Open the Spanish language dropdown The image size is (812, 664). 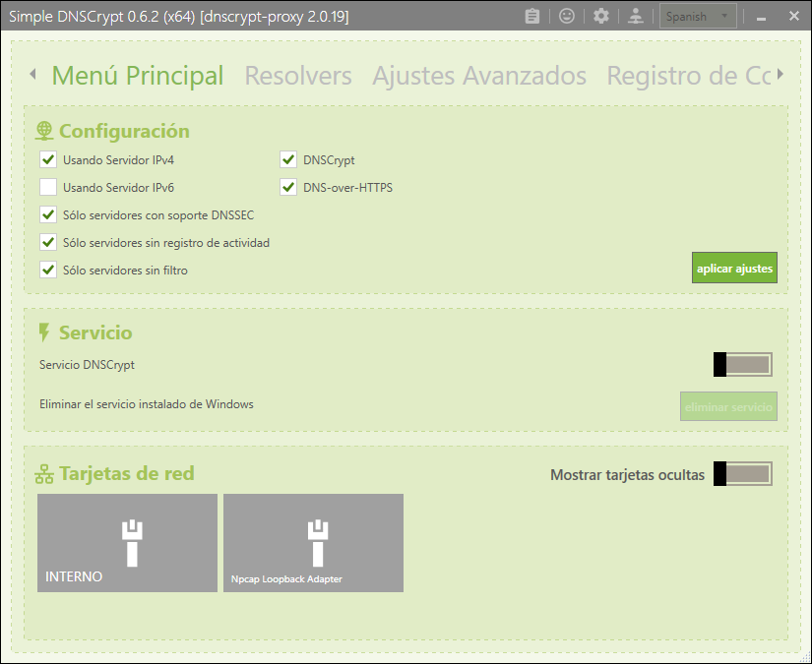click(x=698, y=17)
